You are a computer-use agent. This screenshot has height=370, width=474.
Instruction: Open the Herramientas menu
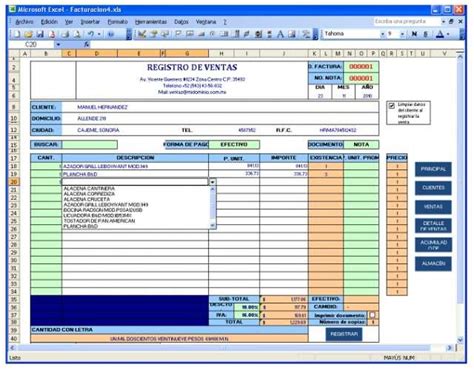tap(151, 22)
